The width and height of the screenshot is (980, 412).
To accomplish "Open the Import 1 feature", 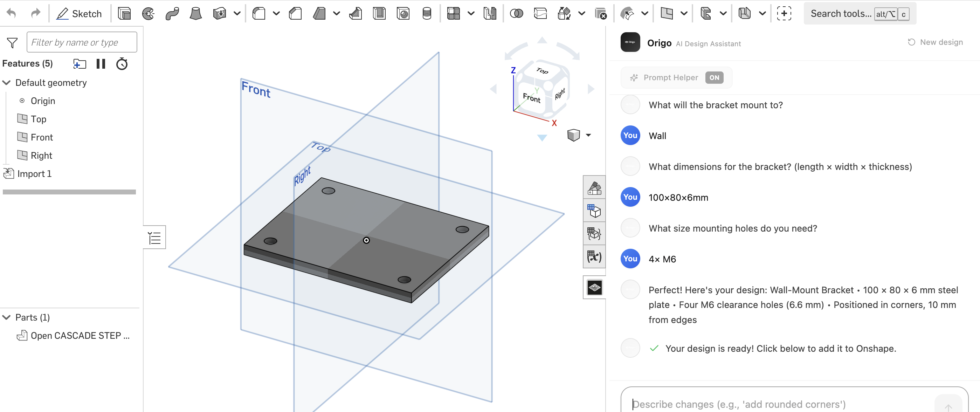I will click(34, 173).
